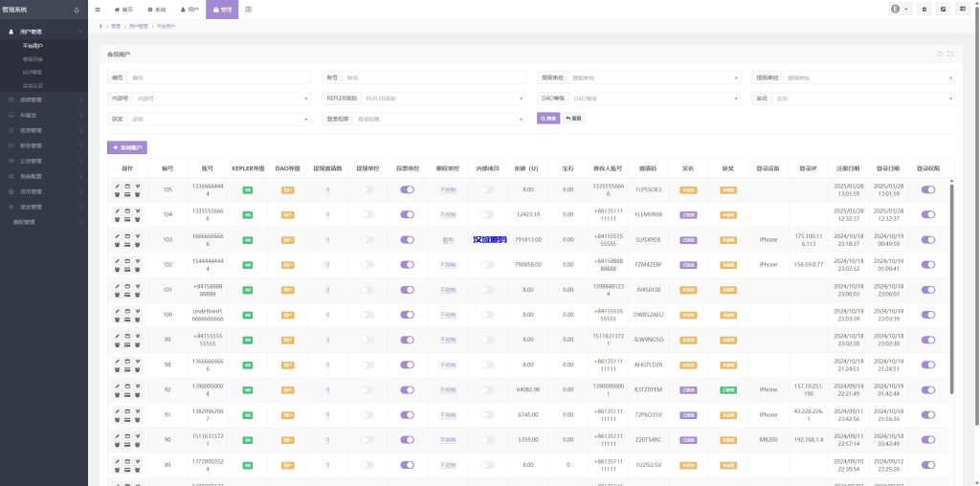Click the 编号 search input field
The width and height of the screenshot is (980, 486).
coord(218,77)
